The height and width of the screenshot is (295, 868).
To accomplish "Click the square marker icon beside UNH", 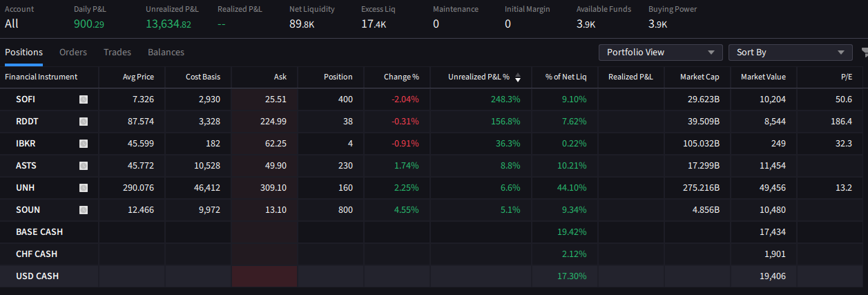I will (84, 188).
